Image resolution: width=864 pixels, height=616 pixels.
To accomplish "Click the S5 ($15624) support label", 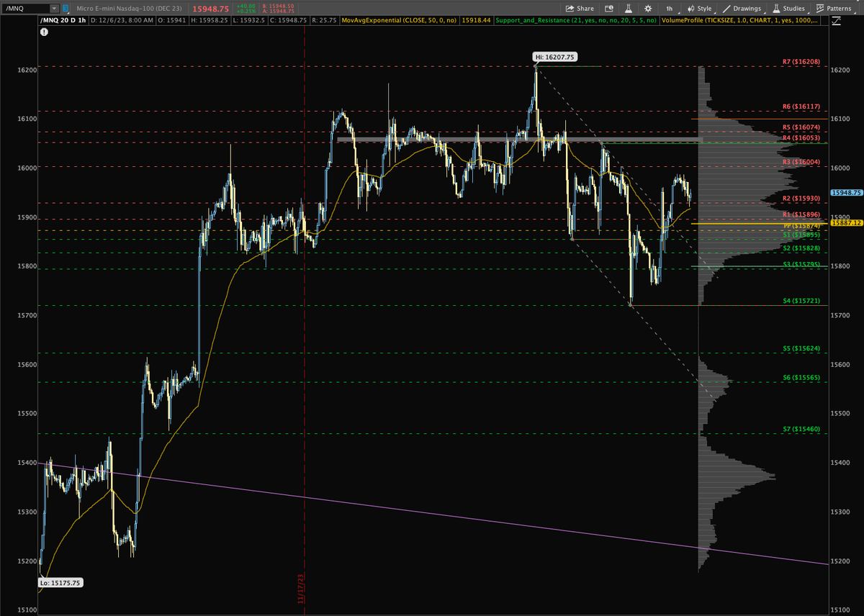I will pyautogui.click(x=801, y=348).
